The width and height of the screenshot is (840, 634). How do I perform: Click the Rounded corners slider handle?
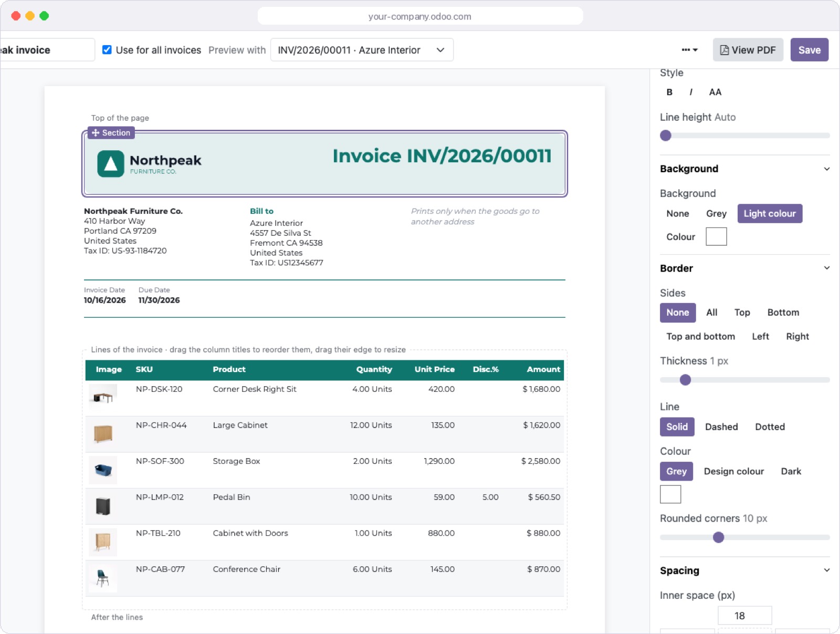click(x=719, y=537)
